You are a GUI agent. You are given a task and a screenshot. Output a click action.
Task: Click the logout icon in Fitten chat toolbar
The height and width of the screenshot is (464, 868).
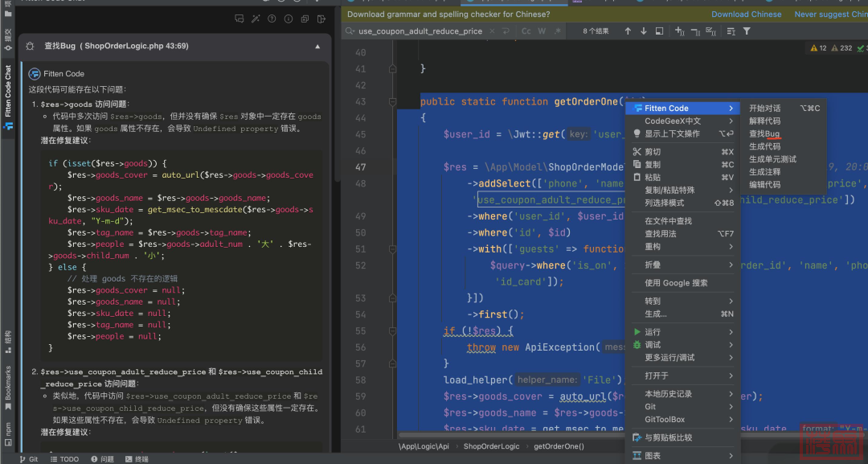(322, 18)
